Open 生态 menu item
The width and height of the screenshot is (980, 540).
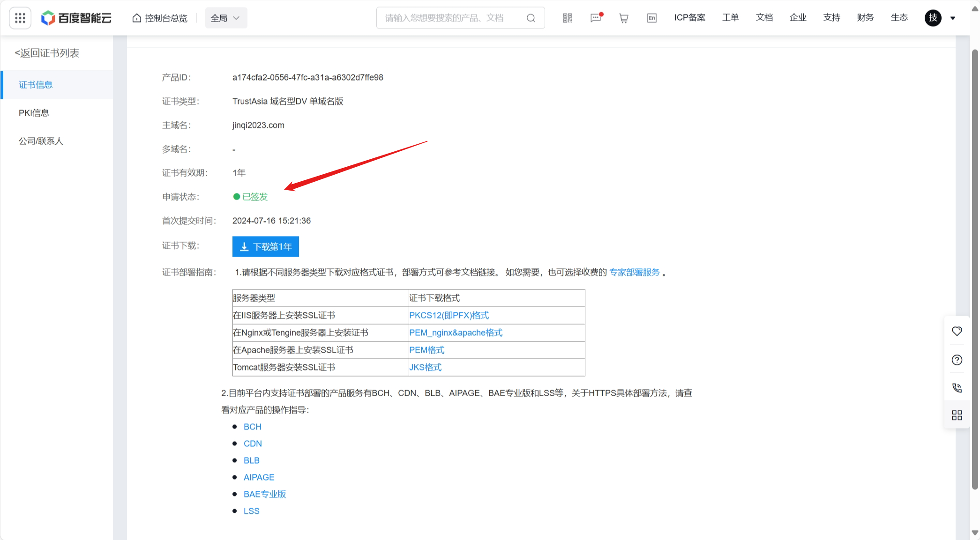tap(899, 18)
